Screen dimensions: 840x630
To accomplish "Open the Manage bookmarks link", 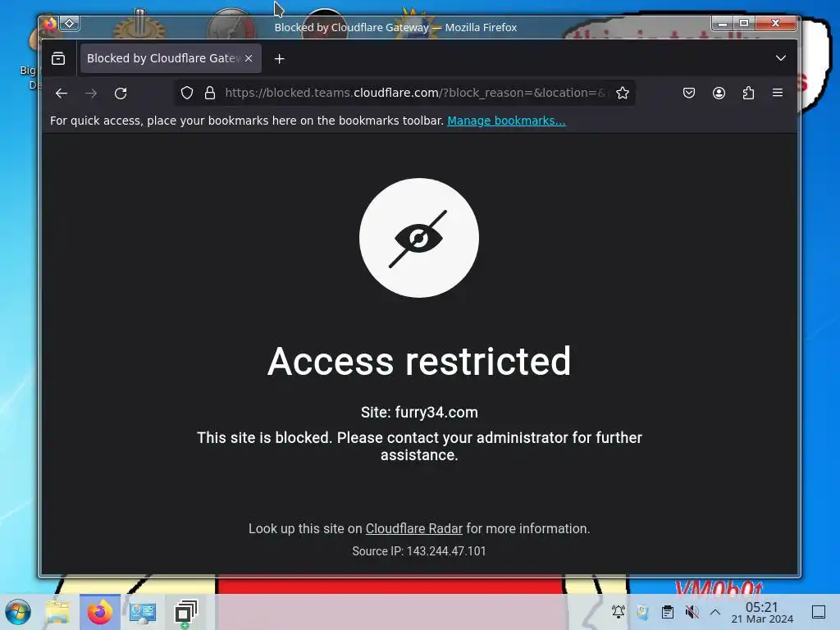I will (x=506, y=121).
